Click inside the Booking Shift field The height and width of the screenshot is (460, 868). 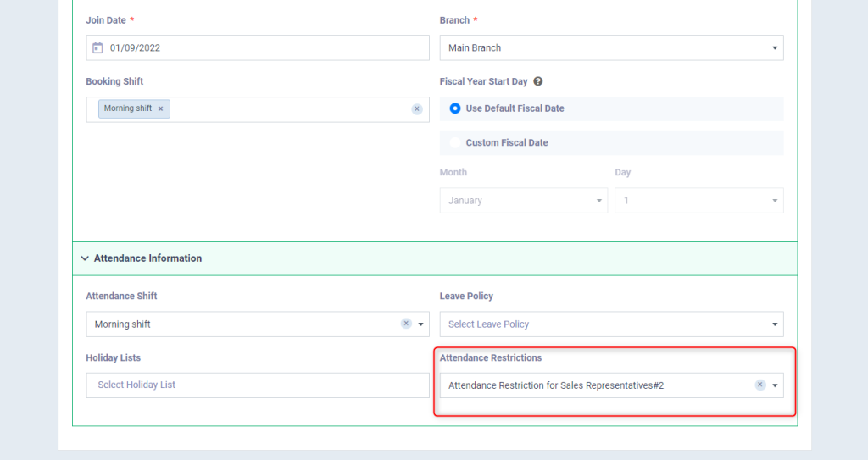(258, 109)
